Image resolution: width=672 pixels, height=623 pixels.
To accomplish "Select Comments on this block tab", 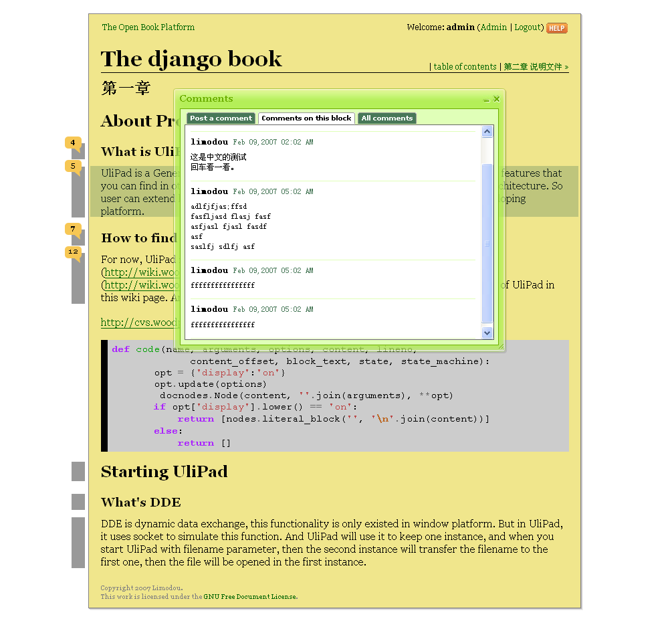I will [306, 118].
